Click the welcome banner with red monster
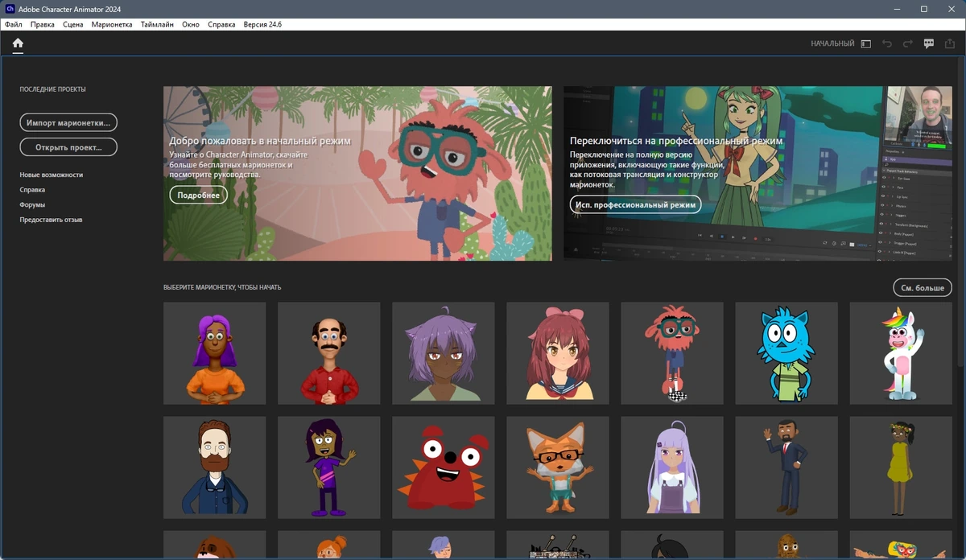The width and height of the screenshot is (966, 560). 357,174
